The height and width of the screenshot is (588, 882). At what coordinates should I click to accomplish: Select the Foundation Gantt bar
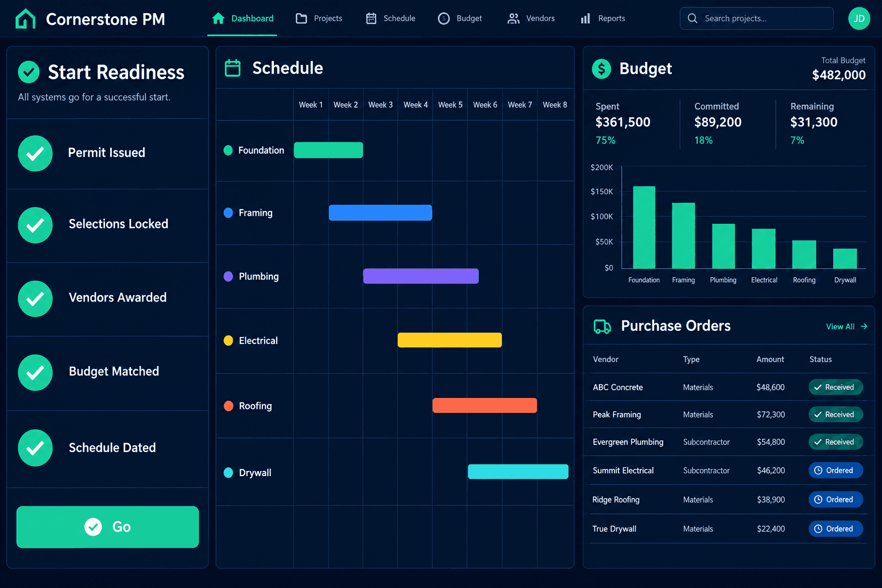(x=328, y=150)
